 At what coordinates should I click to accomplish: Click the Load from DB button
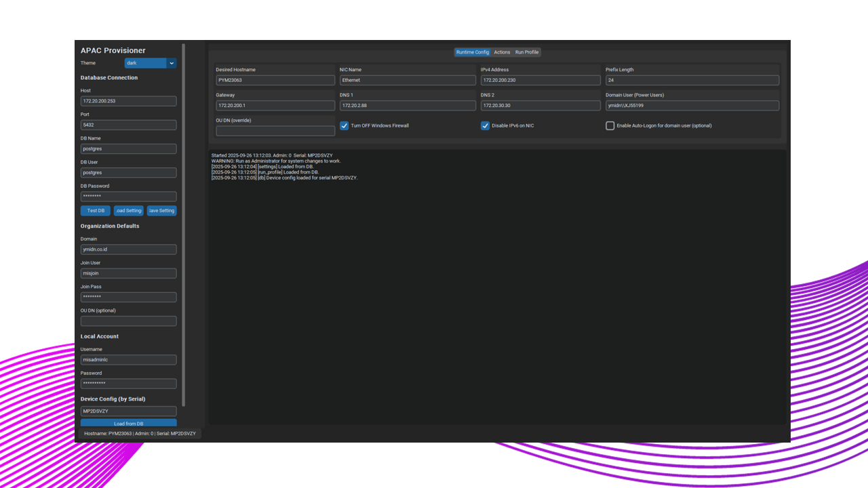click(128, 424)
